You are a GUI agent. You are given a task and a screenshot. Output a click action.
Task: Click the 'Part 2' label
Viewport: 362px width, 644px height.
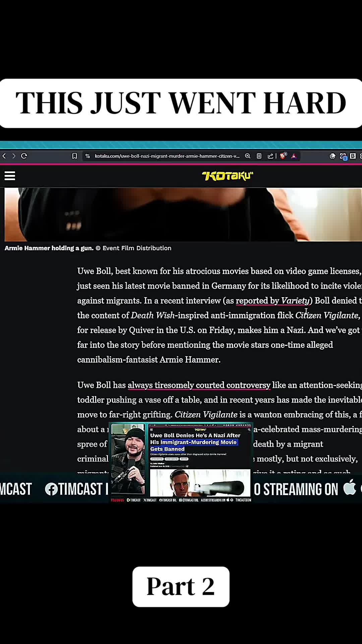(x=181, y=587)
